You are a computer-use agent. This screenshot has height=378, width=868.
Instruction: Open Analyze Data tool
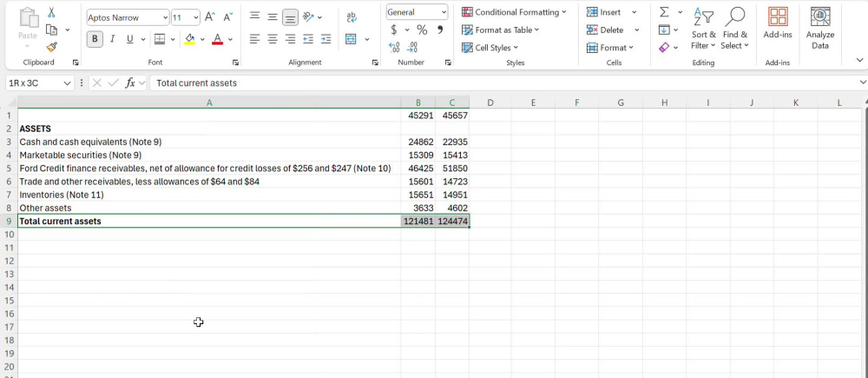click(x=820, y=29)
